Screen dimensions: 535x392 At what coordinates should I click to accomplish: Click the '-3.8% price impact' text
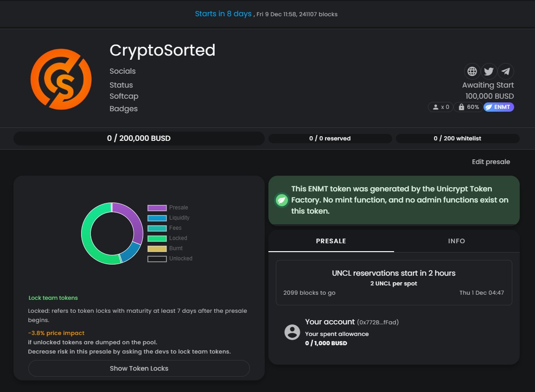tap(56, 333)
